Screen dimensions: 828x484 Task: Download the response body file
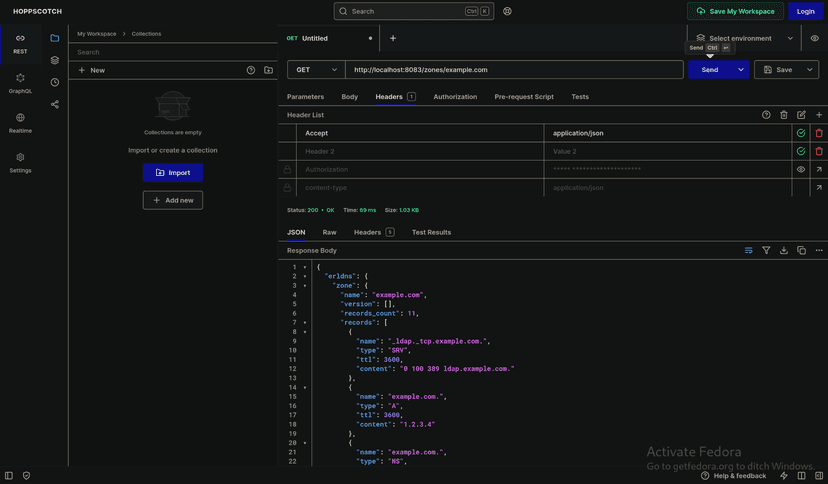tap(784, 250)
